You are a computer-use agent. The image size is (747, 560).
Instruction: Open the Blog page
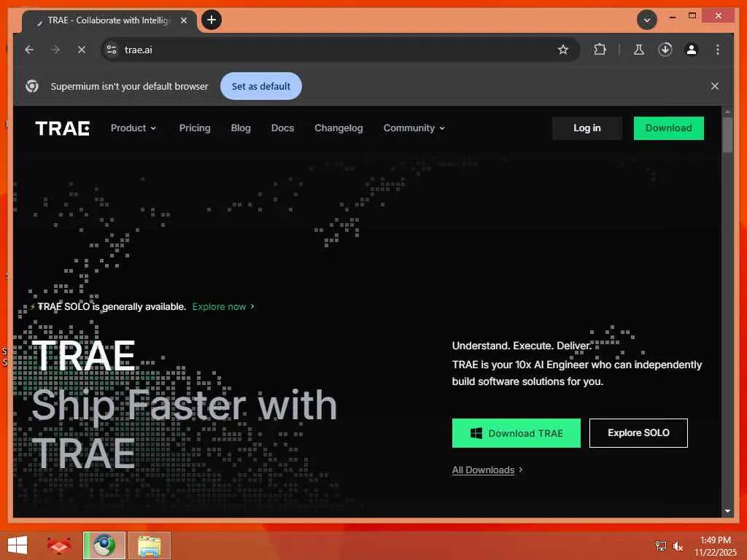point(241,128)
